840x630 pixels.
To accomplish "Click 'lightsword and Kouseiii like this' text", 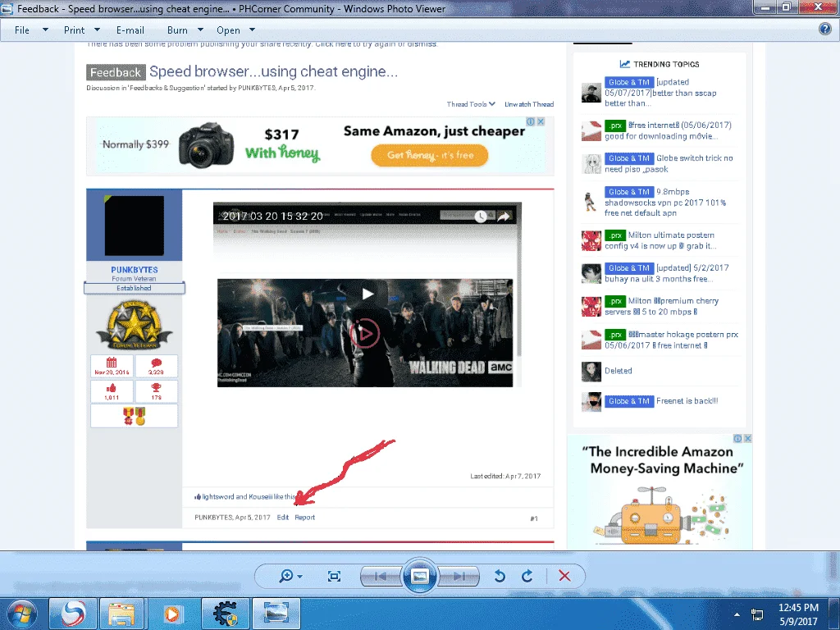I will pyautogui.click(x=248, y=496).
